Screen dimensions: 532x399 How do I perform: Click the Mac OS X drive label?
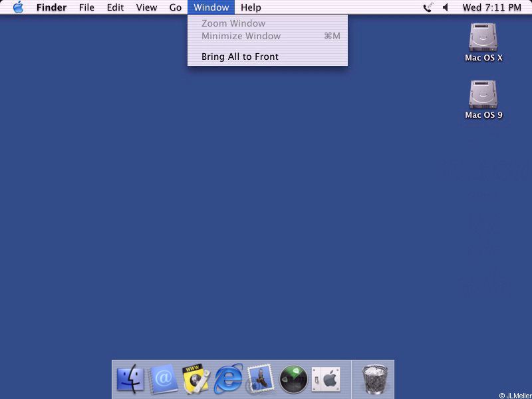[483, 58]
